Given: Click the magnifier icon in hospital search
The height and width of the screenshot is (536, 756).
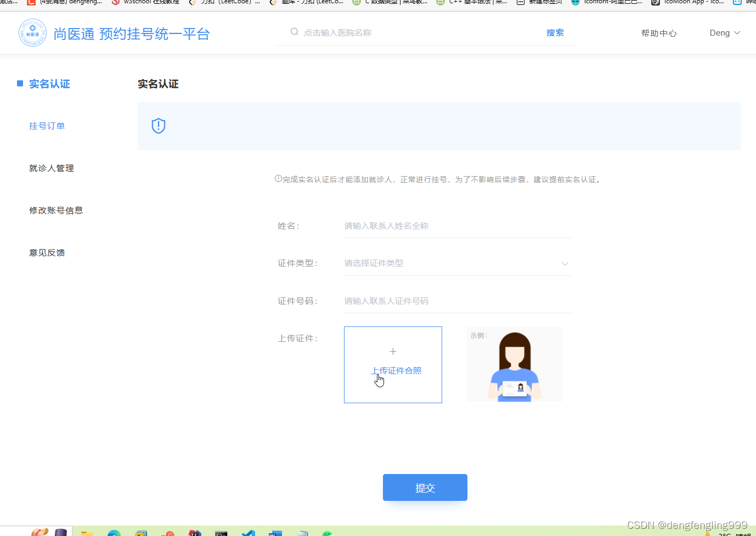Looking at the screenshot, I should pos(295,32).
